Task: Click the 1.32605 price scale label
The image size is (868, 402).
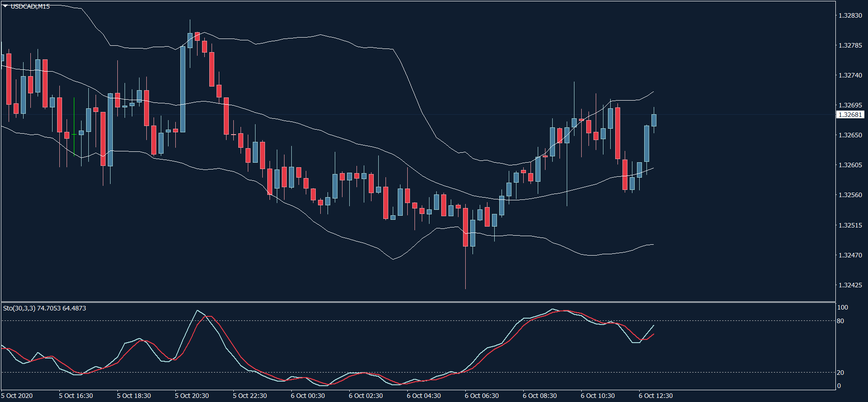Action: (x=850, y=165)
